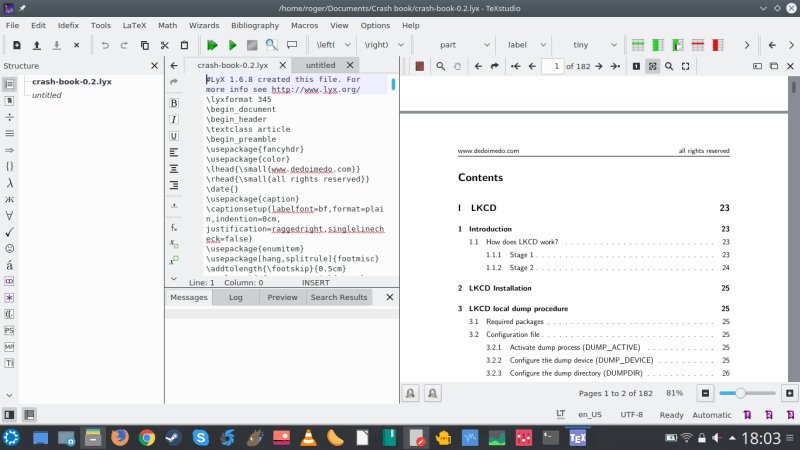Toggle continuous view mode in PDF toolbar
Screen dimensions: 800x450
(x=634, y=66)
